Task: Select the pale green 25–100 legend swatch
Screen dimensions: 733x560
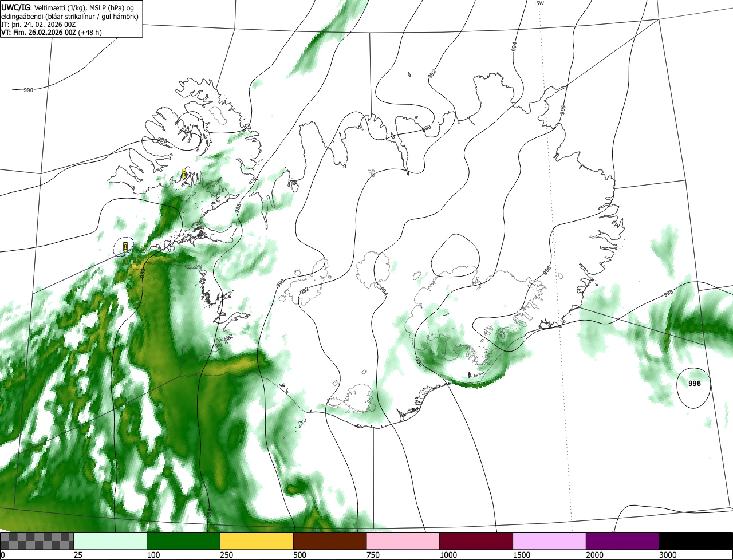Action: pos(111,541)
